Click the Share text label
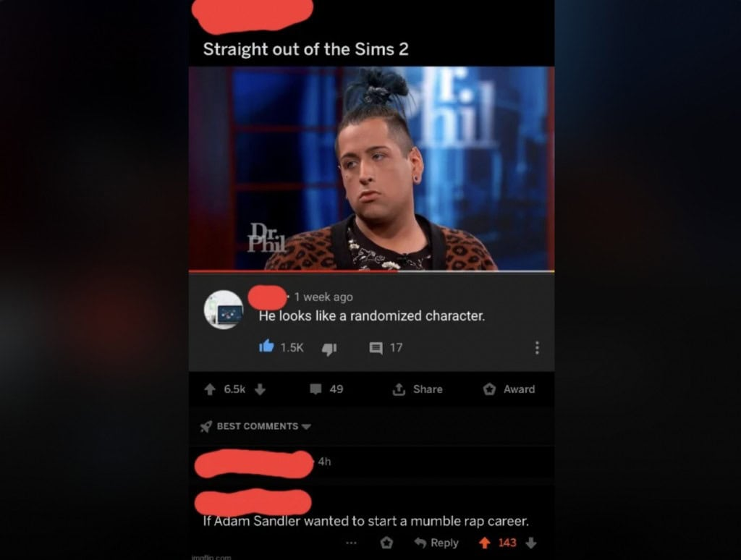Image resolution: width=741 pixels, height=560 pixels. tap(428, 389)
